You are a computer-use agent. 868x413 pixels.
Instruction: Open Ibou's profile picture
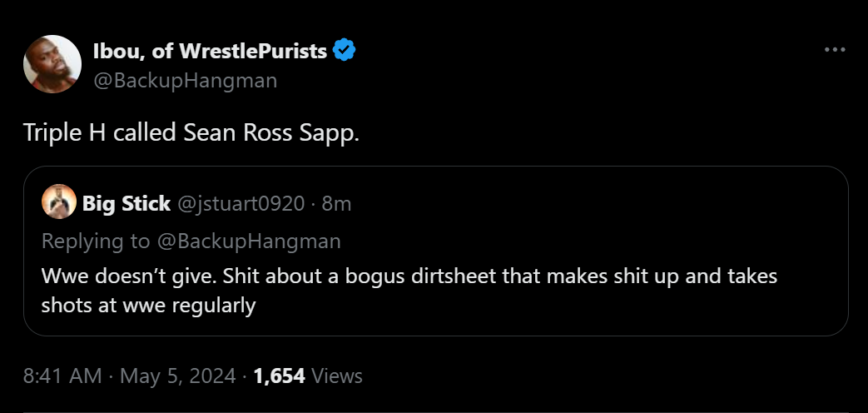click(x=52, y=65)
